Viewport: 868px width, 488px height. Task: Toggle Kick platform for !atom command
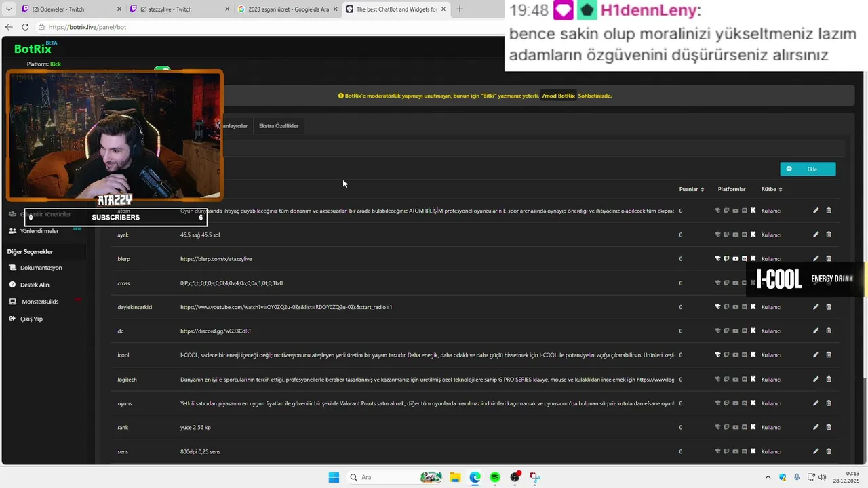(x=753, y=211)
